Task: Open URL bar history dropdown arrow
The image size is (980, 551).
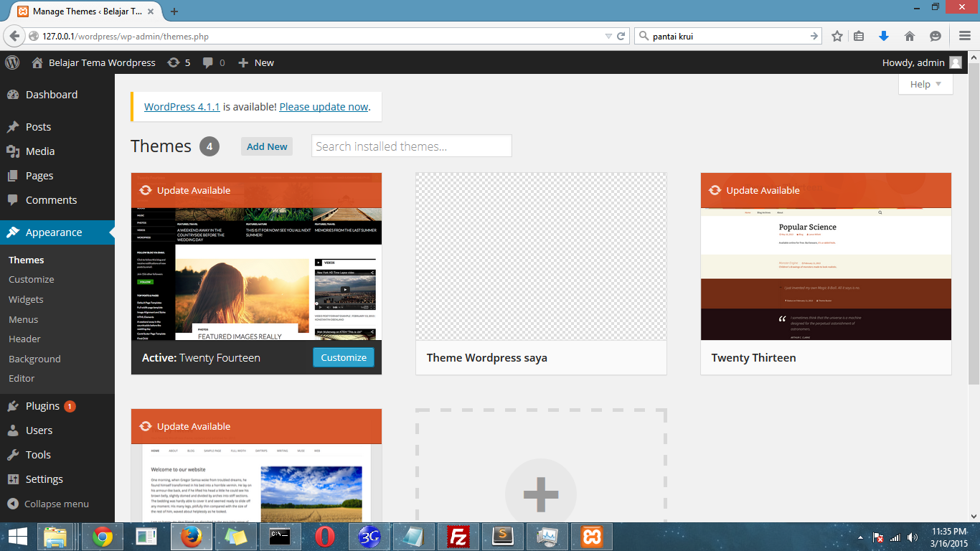Action: pyautogui.click(x=608, y=36)
